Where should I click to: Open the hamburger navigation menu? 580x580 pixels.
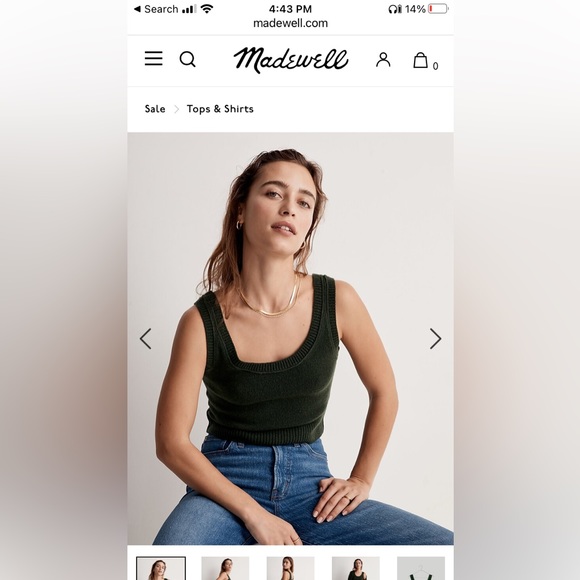154,58
